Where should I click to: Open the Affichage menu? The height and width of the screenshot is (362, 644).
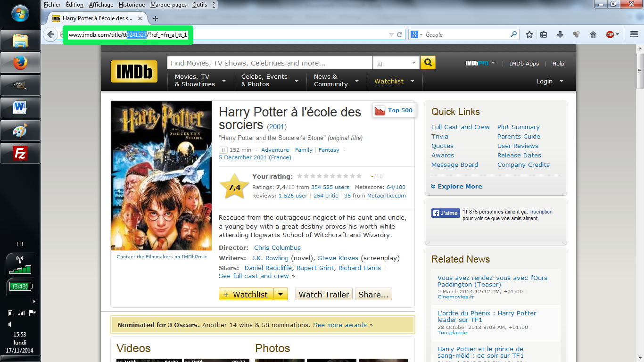[x=101, y=5]
